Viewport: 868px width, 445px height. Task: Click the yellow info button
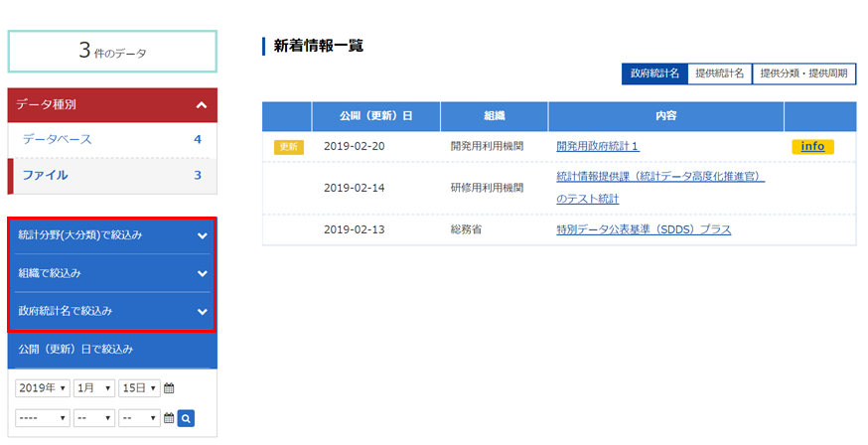tap(812, 146)
